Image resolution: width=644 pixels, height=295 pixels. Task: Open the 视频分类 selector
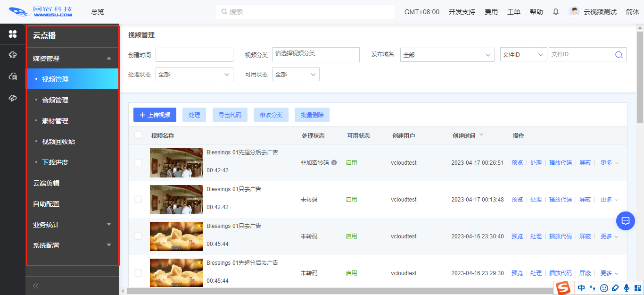(316, 55)
